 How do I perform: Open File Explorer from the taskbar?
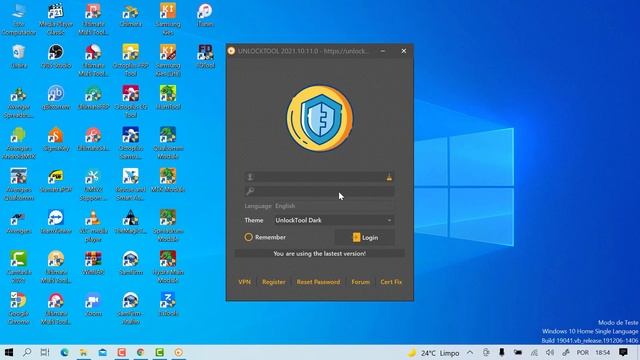click(x=83, y=352)
